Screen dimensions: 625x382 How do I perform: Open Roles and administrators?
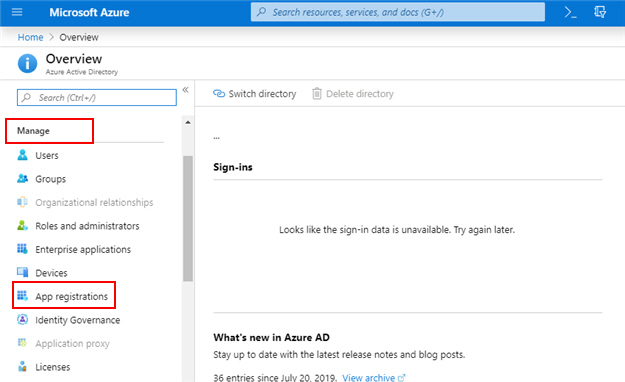point(87,226)
